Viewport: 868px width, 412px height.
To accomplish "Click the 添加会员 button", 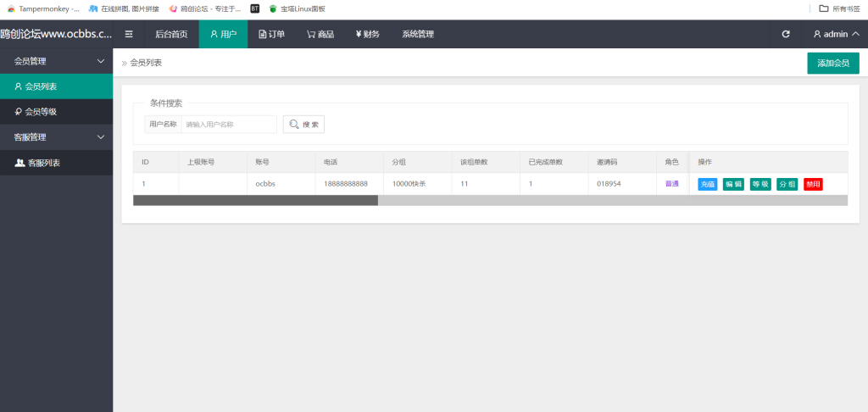I will [833, 63].
